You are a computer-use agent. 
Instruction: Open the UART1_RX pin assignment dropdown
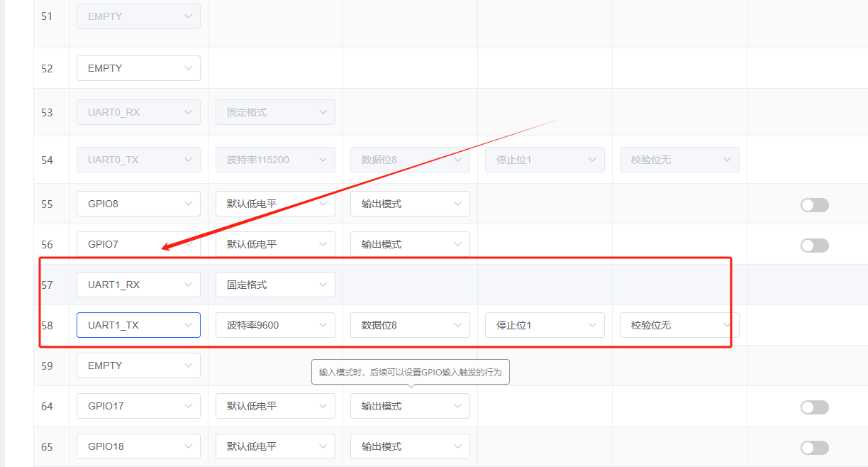coord(138,284)
